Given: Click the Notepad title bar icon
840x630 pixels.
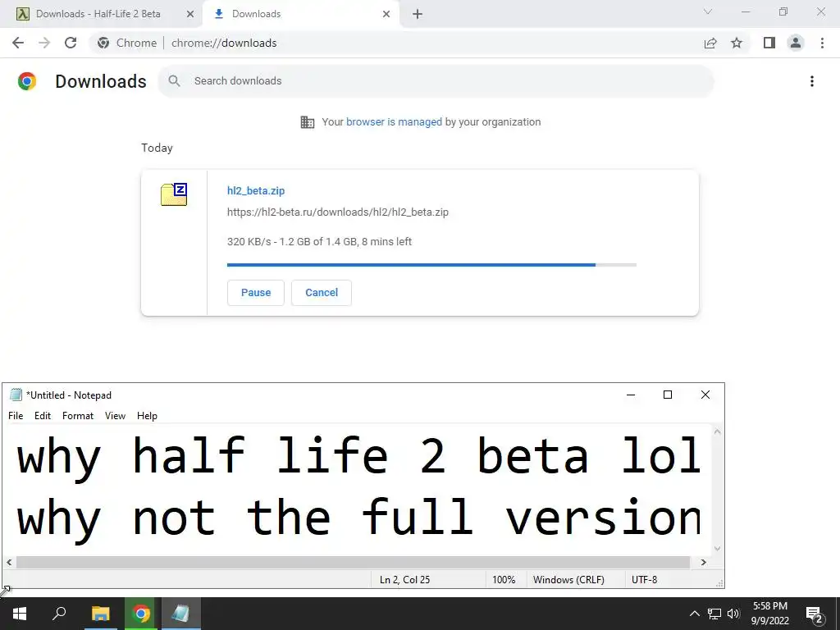Looking at the screenshot, I should tap(16, 395).
